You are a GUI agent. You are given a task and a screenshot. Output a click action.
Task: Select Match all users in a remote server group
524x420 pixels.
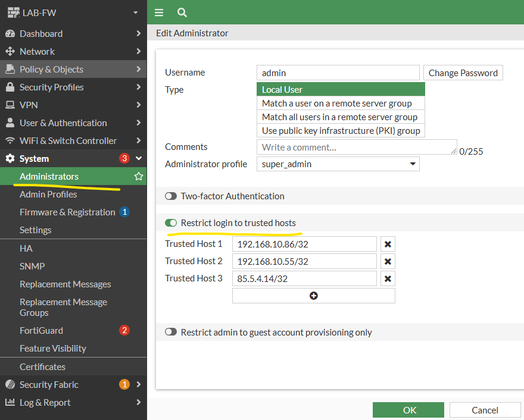(341, 117)
